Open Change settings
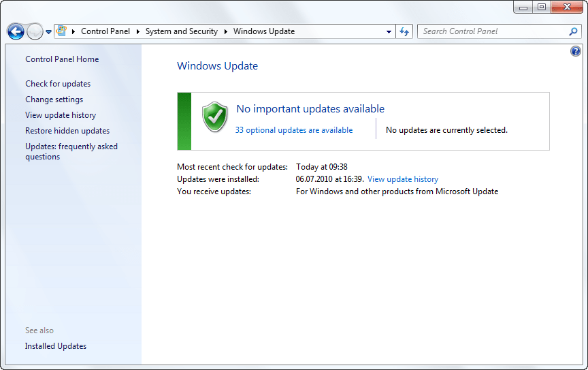The image size is (588, 370). coord(54,99)
